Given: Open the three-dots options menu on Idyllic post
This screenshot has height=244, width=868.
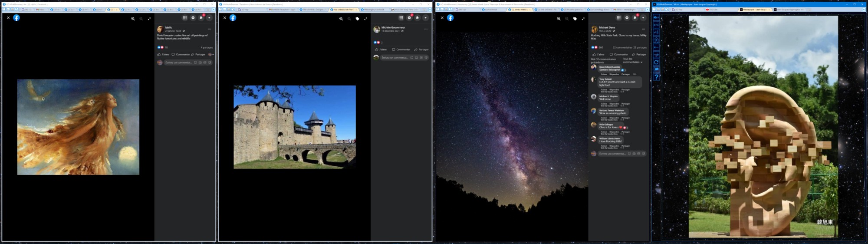Looking at the screenshot, I should (x=209, y=29).
